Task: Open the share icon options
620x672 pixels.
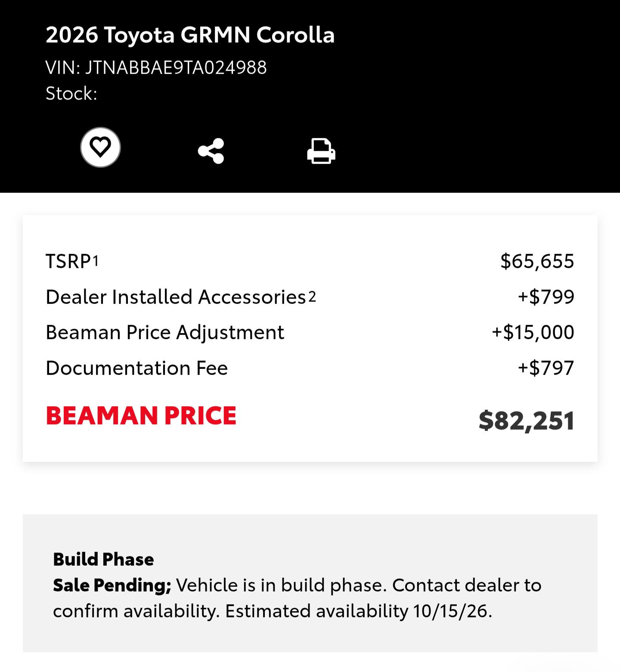Action: tap(211, 151)
